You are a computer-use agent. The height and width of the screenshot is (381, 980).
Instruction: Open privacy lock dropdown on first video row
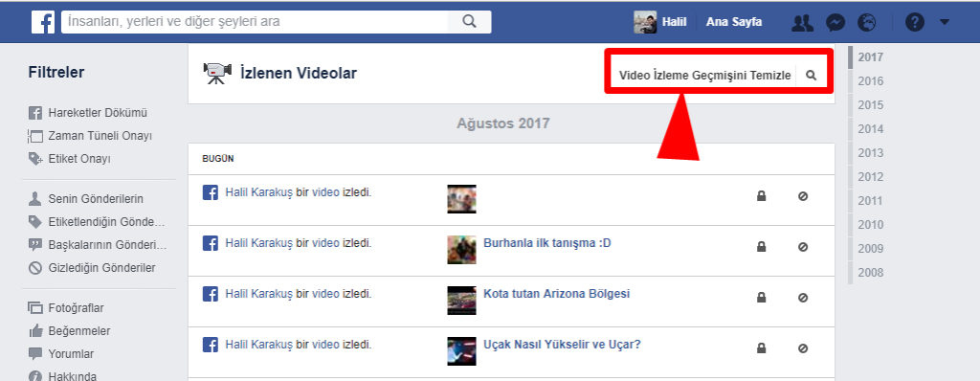(x=761, y=196)
